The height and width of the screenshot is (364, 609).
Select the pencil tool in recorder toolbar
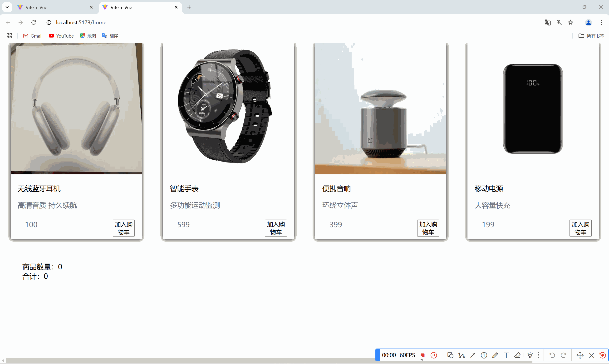point(496,355)
